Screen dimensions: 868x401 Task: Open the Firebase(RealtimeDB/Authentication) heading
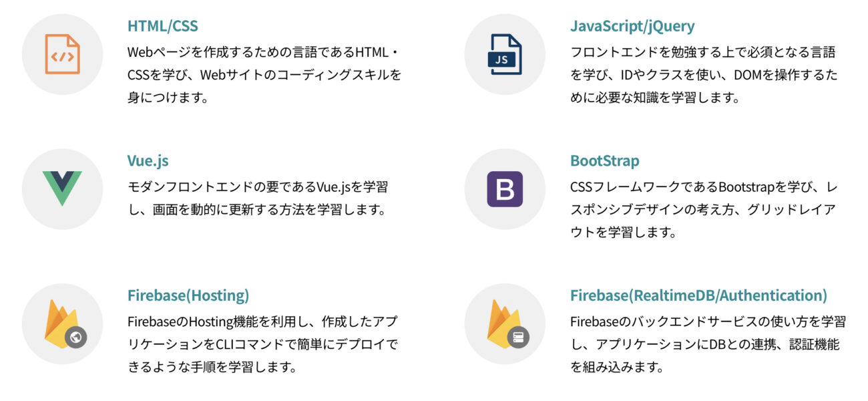coord(698,295)
